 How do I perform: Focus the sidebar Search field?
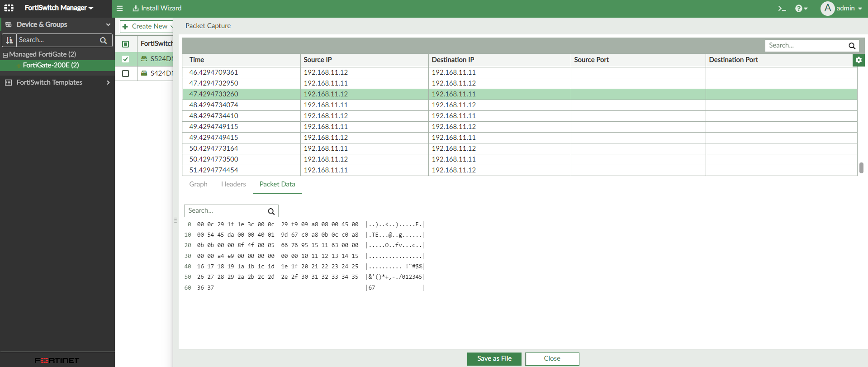57,40
